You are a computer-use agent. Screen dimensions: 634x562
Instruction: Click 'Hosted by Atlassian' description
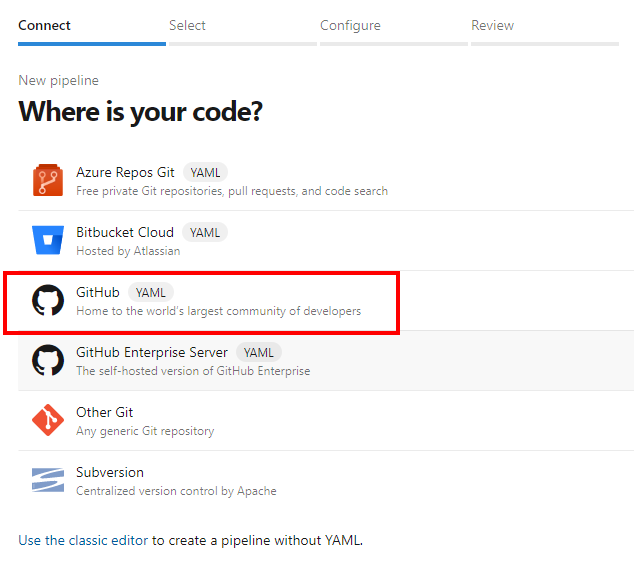tap(128, 251)
